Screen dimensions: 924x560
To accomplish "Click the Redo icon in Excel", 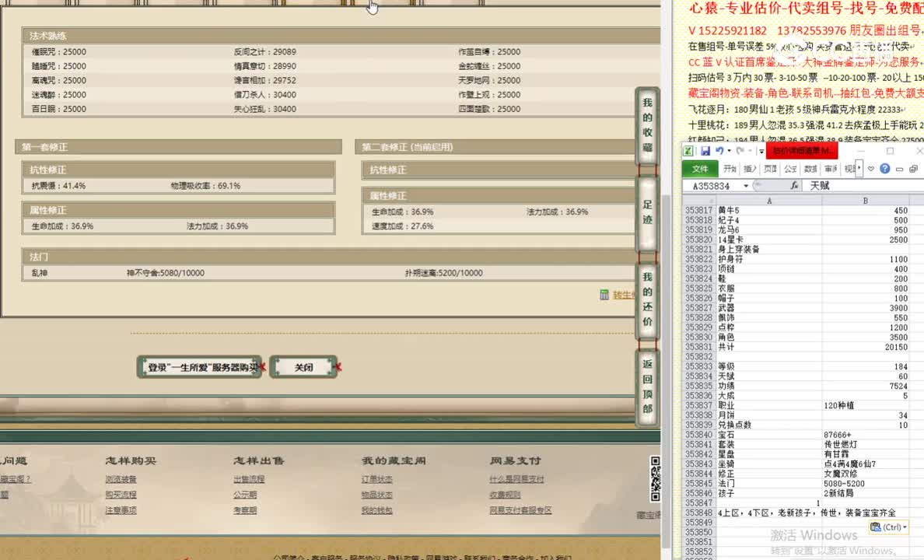I will tap(740, 151).
